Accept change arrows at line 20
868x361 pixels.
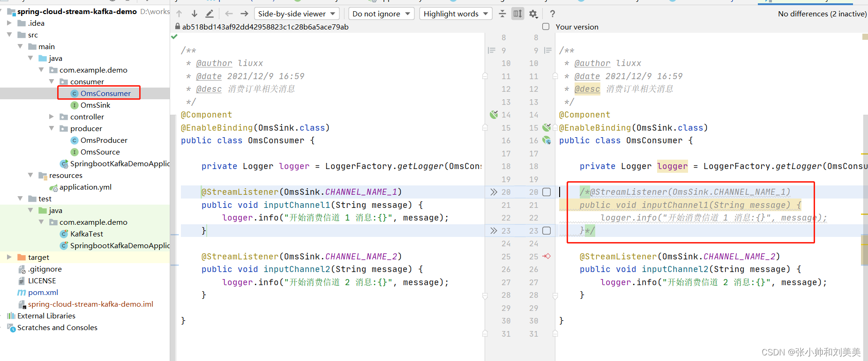[494, 192]
